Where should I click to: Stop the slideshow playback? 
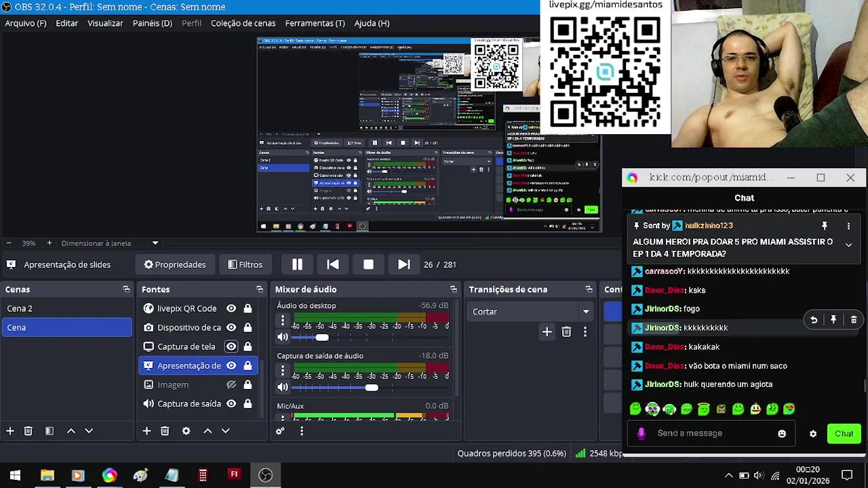pyautogui.click(x=368, y=264)
